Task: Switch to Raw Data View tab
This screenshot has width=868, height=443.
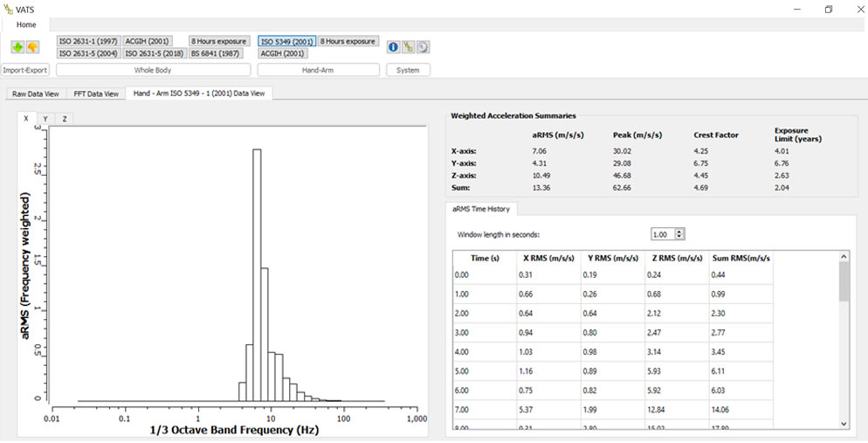Action: (36, 93)
